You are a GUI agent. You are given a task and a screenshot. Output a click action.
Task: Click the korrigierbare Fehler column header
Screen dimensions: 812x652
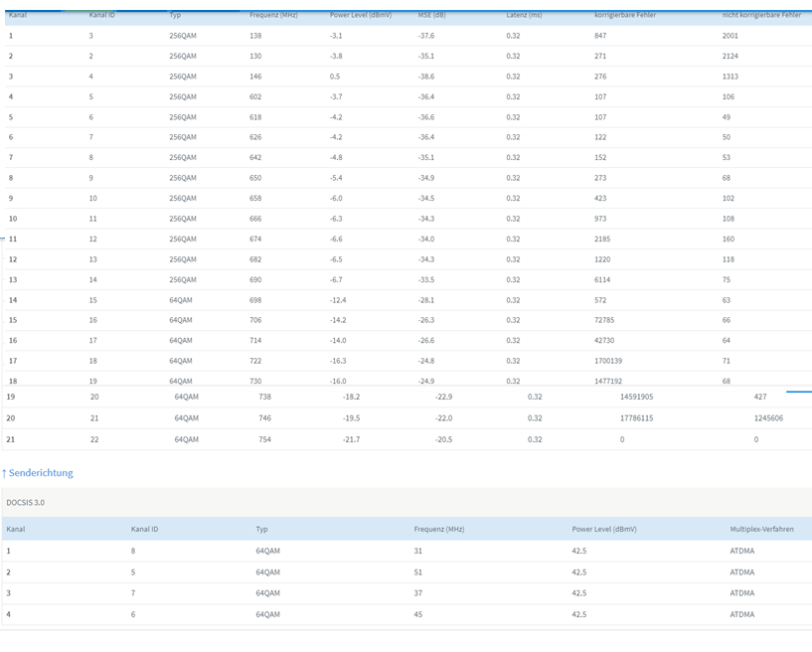pos(624,15)
